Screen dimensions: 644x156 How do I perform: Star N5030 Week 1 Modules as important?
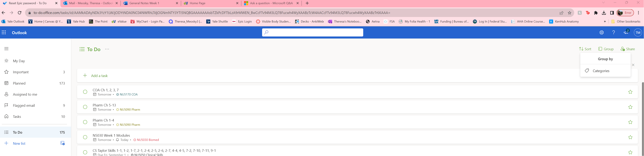pos(630,137)
